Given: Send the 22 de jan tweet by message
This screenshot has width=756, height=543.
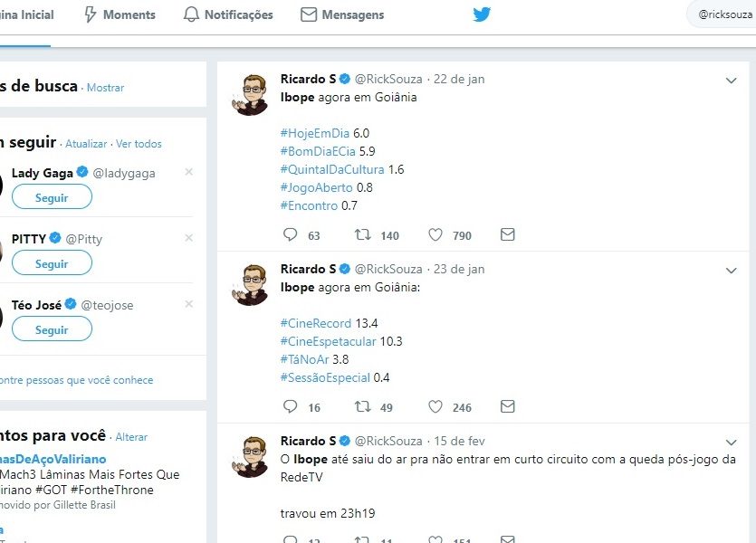Looking at the screenshot, I should coord(508,235).
